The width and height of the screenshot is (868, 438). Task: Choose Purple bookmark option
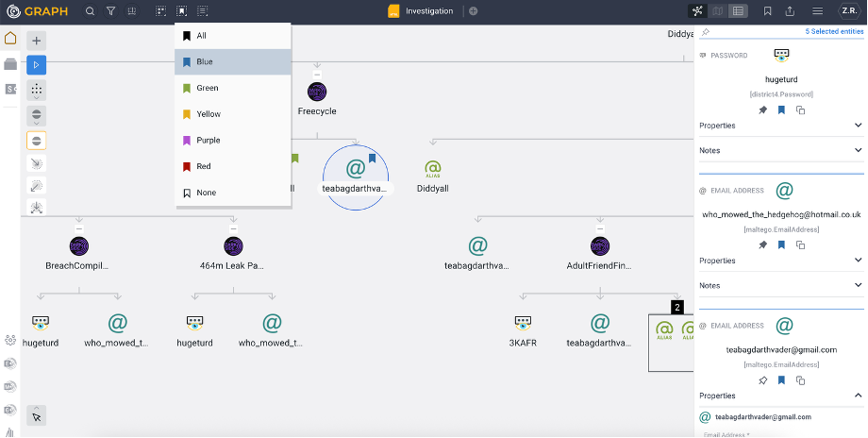(233, 140)
